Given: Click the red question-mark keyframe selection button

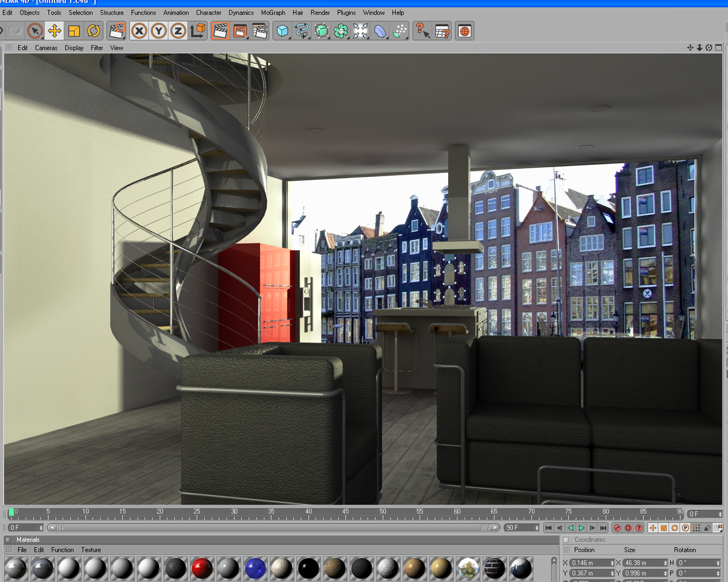Looking at the screenshot, I should [639, 528].
